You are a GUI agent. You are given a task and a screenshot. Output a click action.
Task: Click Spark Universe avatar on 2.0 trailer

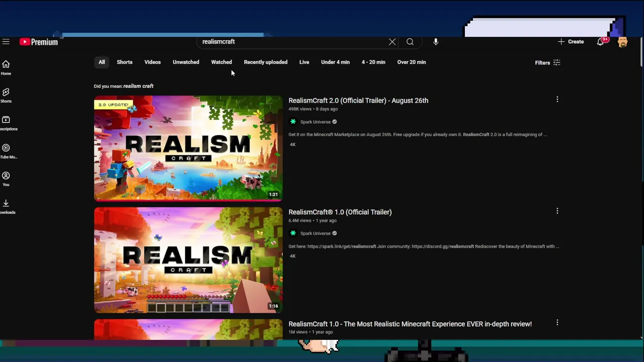(293, 122)
